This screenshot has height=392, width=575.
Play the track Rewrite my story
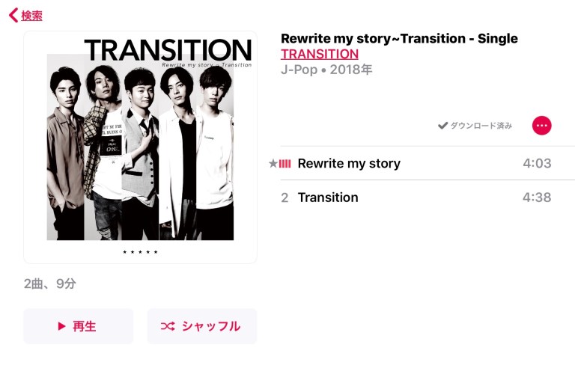(x=349, y=164)
